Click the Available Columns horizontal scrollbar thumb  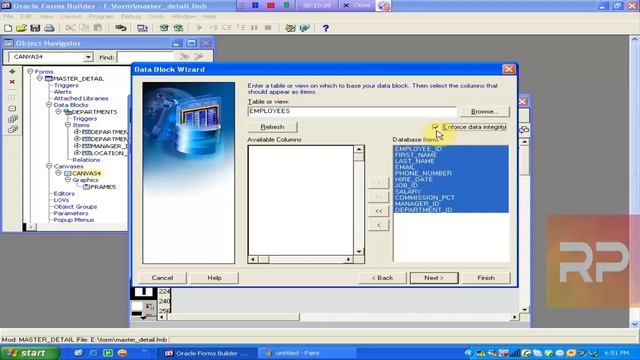[264, 260]
